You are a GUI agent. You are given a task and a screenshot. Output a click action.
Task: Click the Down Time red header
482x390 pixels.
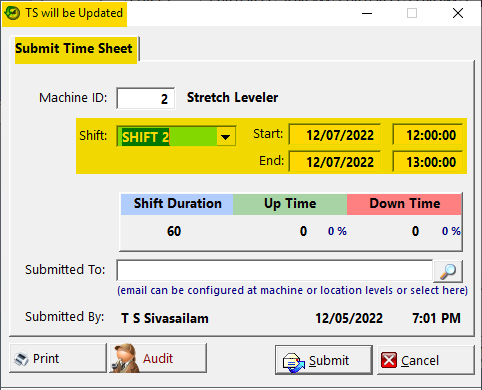click(x=404, y=204)
